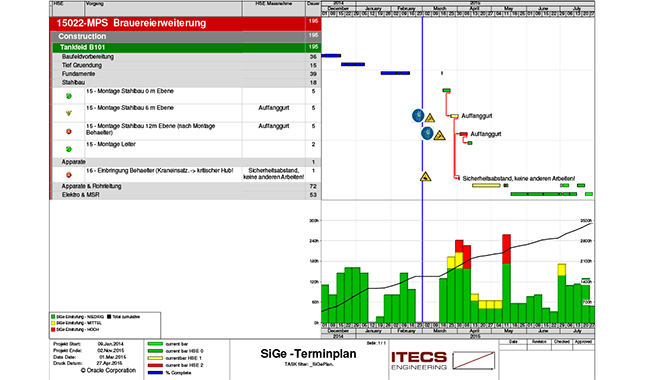Click yellow SiGe Einstufung MITTEL legend swatch
Image resolution: width=660 pixels, height=380 pixels.
pyautogui.click(x=53, y=323)
